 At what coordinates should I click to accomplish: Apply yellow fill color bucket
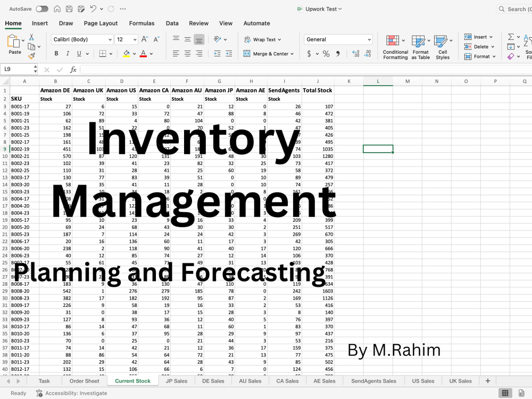[x=126, y=54]
